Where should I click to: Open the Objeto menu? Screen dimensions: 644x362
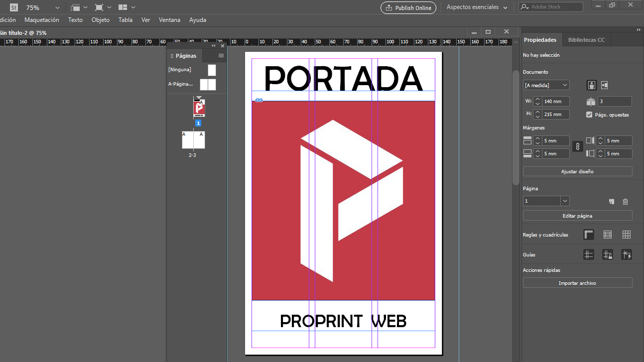tap(101, 20)
